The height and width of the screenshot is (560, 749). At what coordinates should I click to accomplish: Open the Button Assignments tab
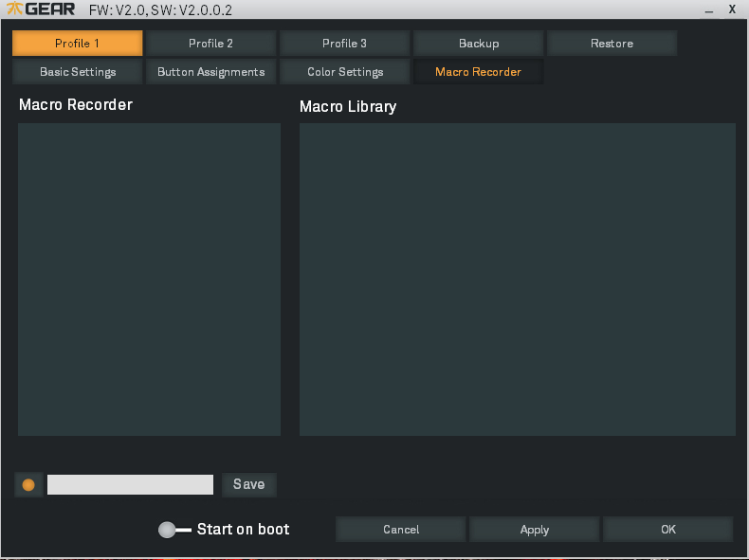(211, 72)
